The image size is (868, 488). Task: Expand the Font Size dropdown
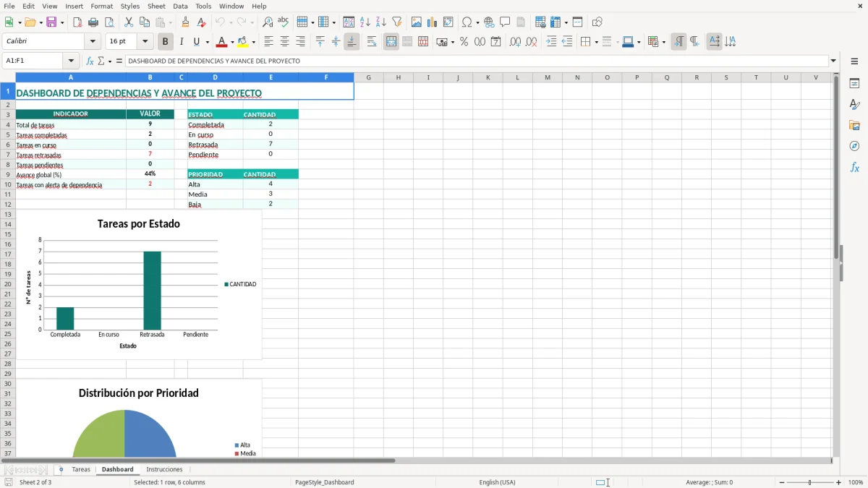[x=145, y=42]
